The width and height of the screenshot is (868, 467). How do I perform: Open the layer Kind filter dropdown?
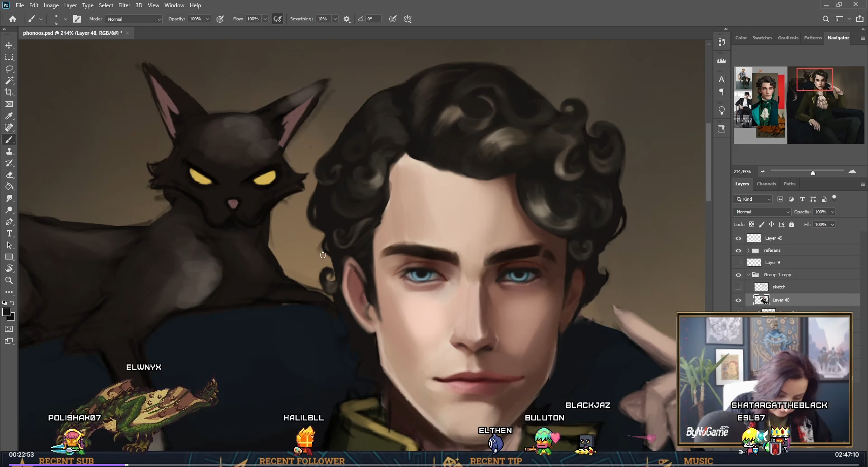[753, 199]
